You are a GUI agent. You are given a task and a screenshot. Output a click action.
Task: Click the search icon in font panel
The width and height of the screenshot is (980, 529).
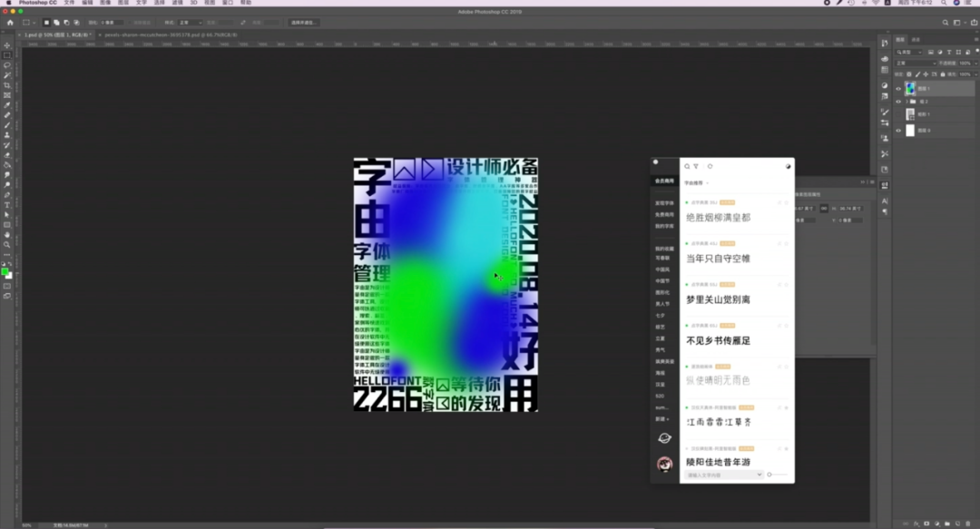tap(687, 166)
